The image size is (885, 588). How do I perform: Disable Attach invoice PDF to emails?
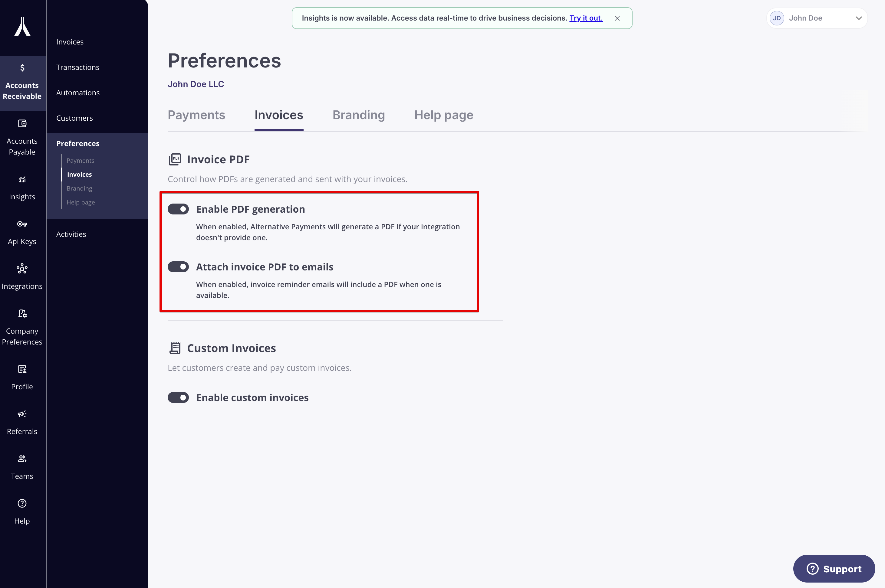pos(178,266)
